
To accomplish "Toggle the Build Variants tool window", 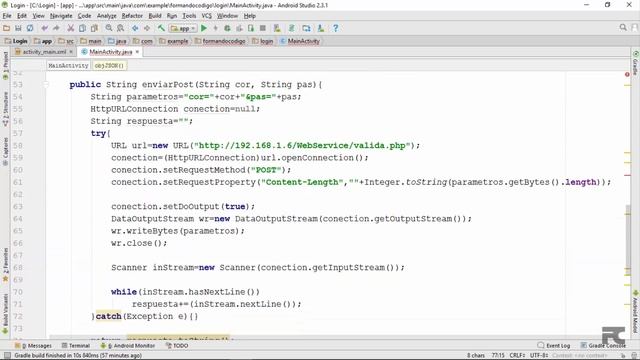I will 5,313.
